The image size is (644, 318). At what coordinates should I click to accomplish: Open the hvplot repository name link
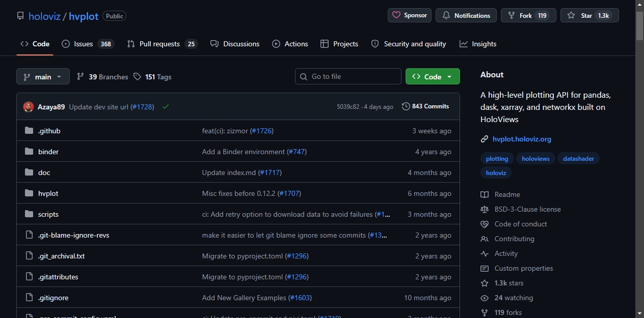tap(84, 16)
